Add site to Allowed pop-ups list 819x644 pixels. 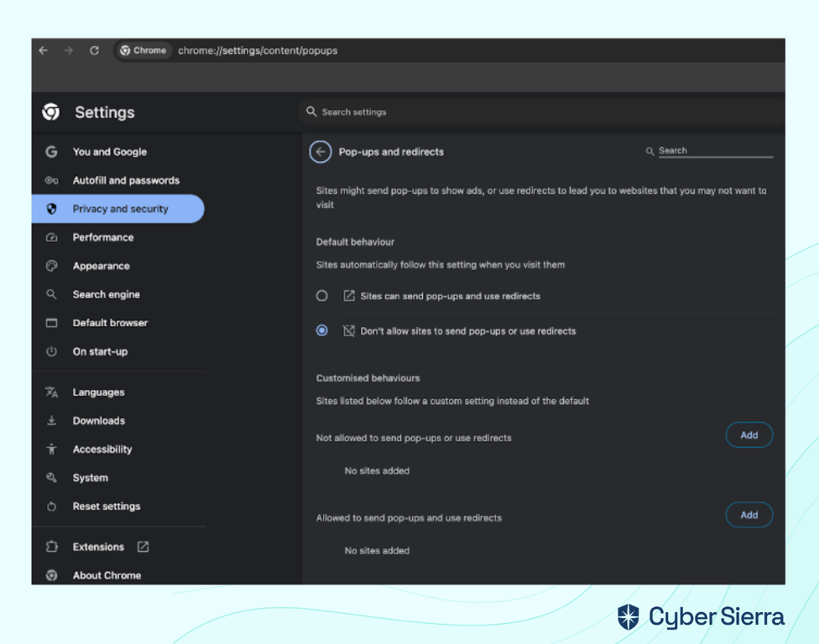point(749,515)
